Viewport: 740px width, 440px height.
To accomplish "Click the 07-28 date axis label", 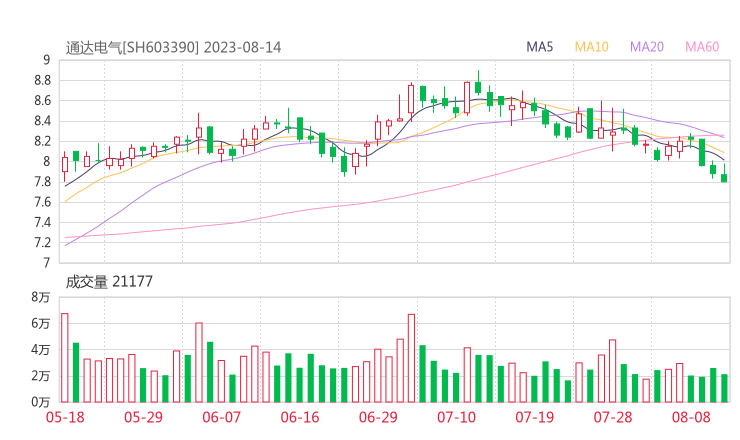I will coord(613,417).
